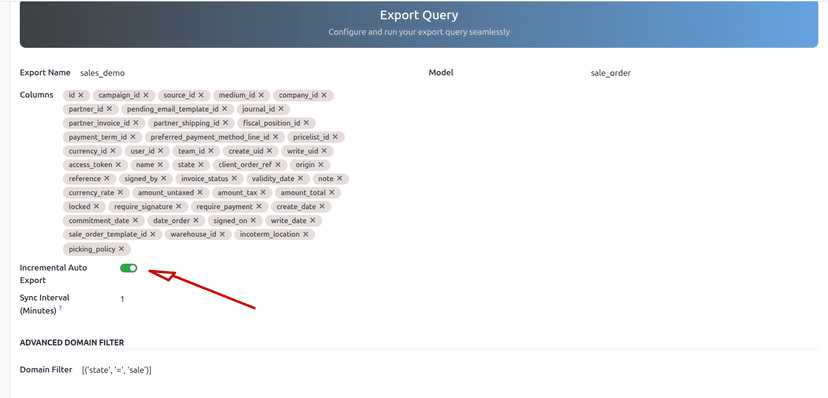Remove the write_date column tag
This screenshot has width=828, height=398.
(x=313, y=220)
